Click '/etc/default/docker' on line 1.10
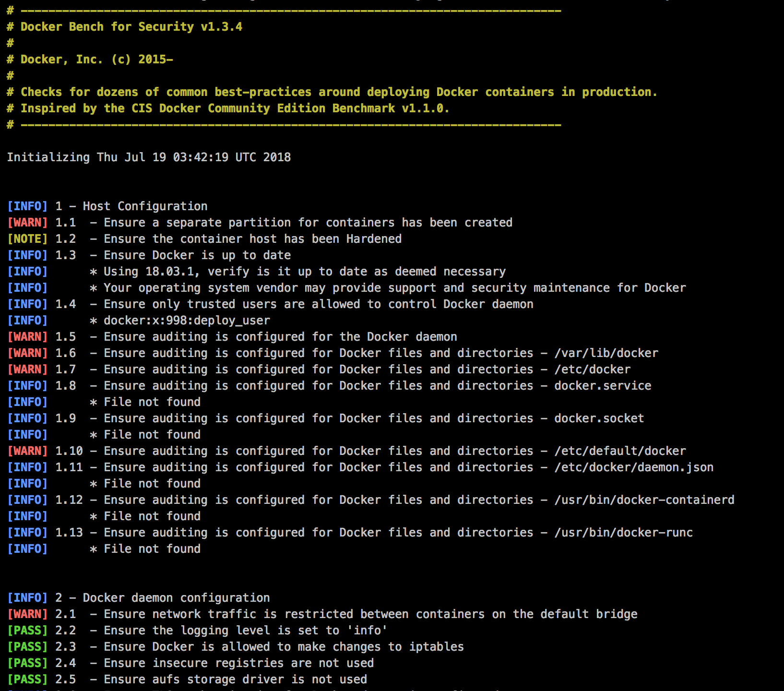Viewport: 784px width, 691px height. [x=620, y=451]
